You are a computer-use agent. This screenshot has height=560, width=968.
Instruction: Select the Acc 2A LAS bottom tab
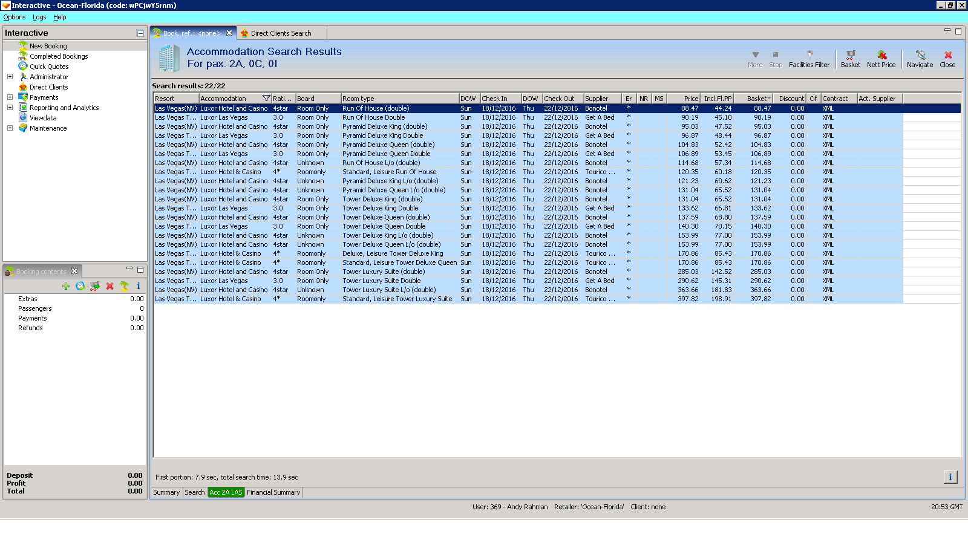click(x=226, y=492)
